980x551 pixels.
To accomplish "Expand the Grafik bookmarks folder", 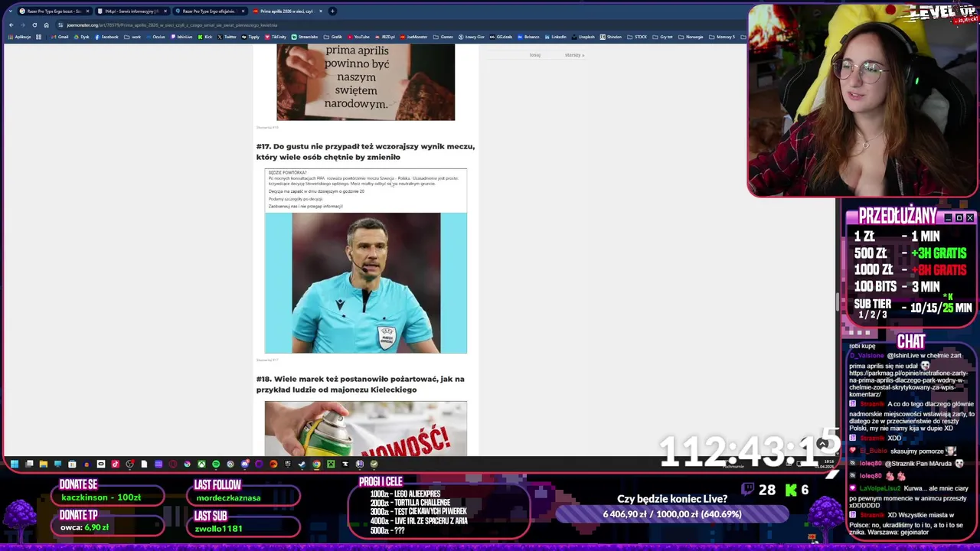I will (332, 37).
